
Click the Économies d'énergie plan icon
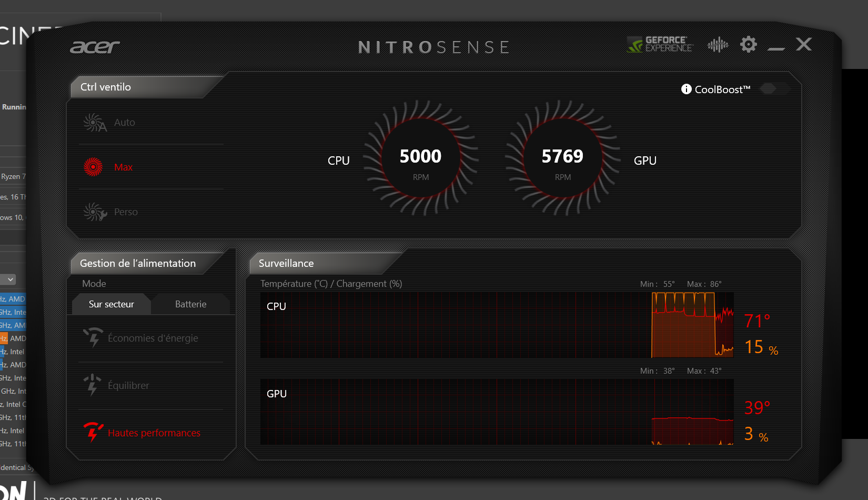(93, 338)
